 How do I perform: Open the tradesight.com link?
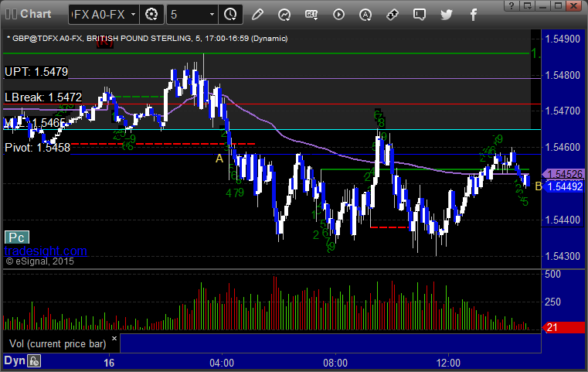click(46, 251)
